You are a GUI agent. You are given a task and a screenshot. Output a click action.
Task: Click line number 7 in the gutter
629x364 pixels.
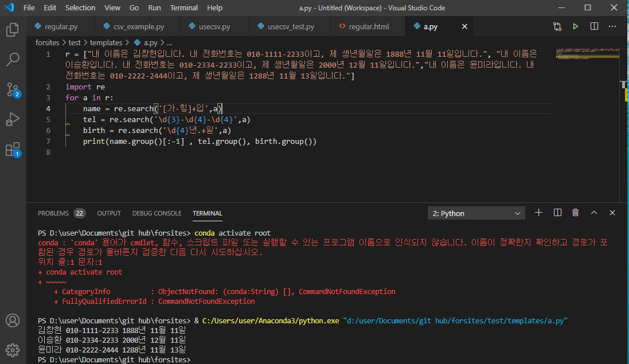(x=48, y=142)
